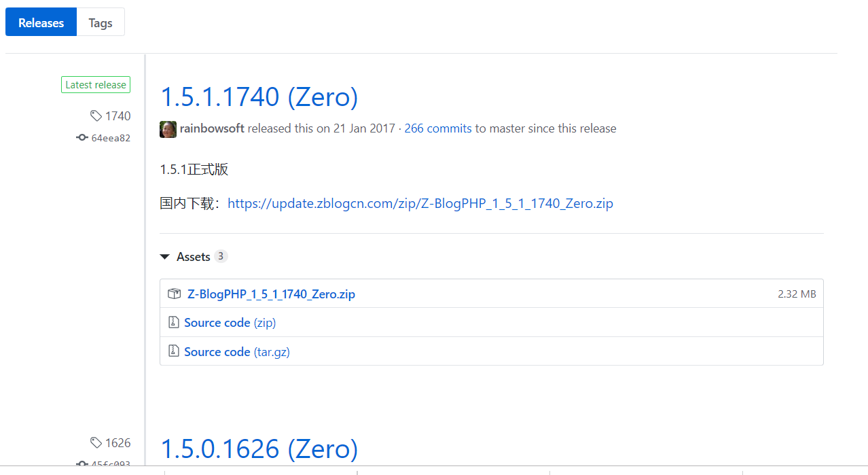Click the file-zip icon for Source code (tar.gz)
This screenshot has height=475, width=868.
pos(173,352)
